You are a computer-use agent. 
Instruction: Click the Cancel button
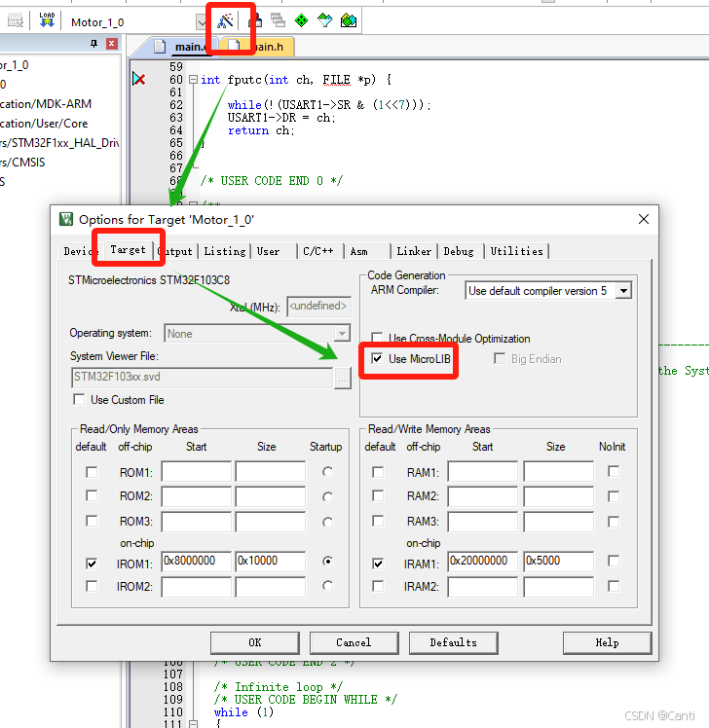(x=354, y=642)
